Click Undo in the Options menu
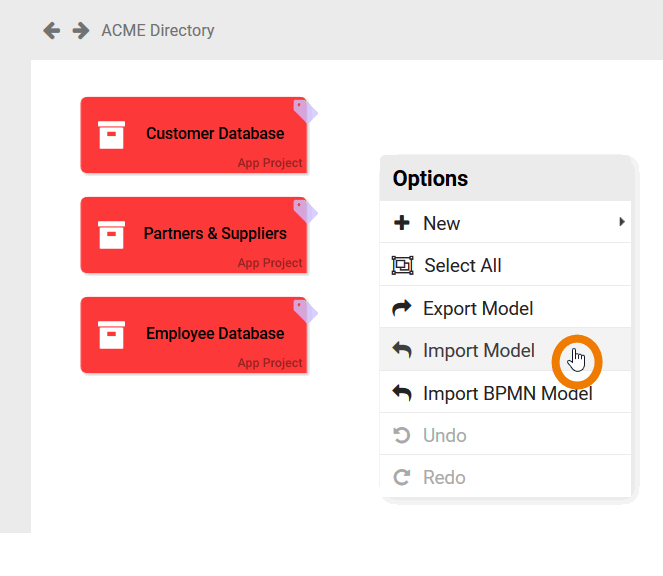This screenshot has height=576, width=663. (444, 435)
